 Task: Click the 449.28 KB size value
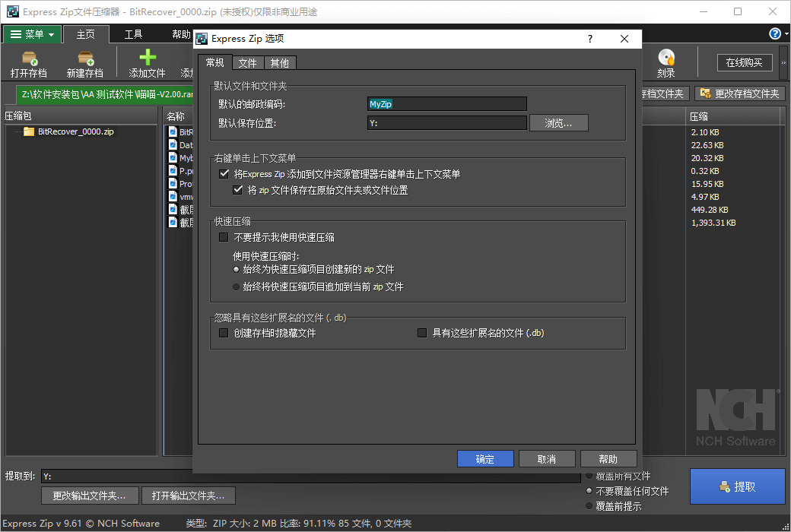click(710, 210)
